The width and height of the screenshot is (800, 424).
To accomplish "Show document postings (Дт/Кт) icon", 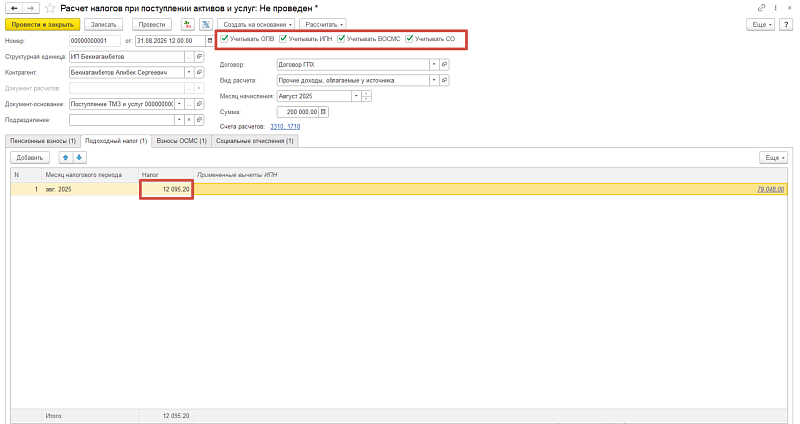I will click(186, 23).
